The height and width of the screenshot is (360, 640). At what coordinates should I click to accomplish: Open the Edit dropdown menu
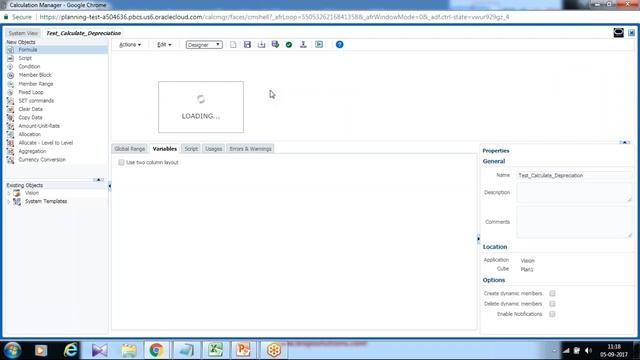pos(164,44)
